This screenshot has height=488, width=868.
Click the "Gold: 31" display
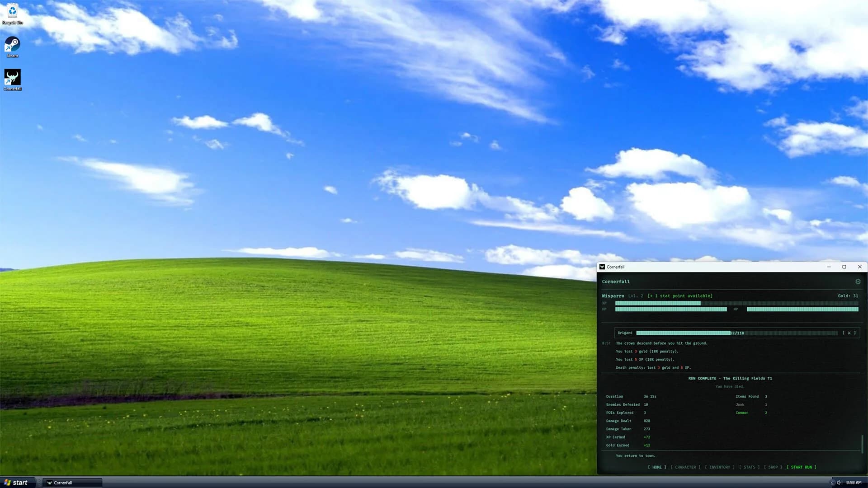848,296
